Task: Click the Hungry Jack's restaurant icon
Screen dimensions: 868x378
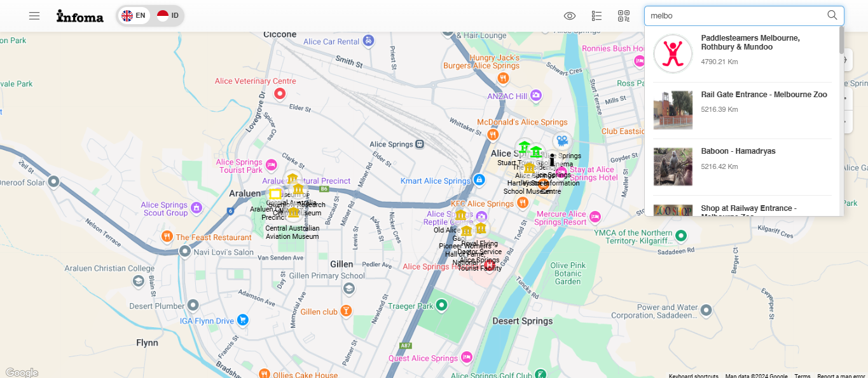Action: (503, 78)
